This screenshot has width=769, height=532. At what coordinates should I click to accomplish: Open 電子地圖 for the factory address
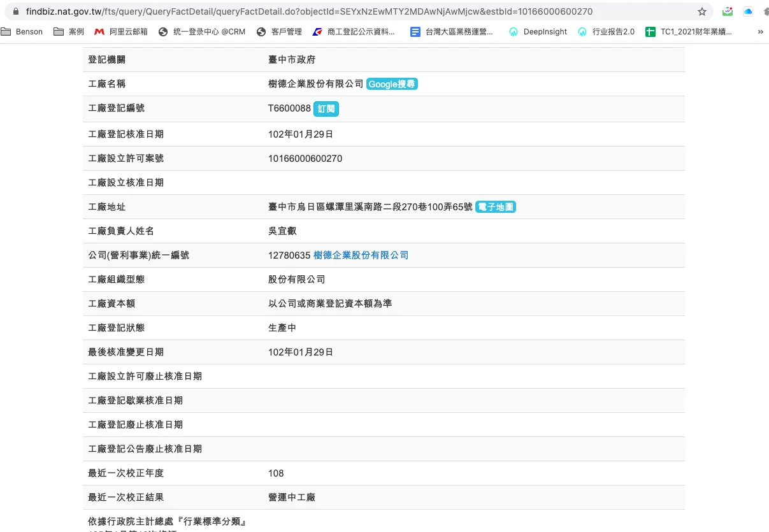click(x=496, y=207)
